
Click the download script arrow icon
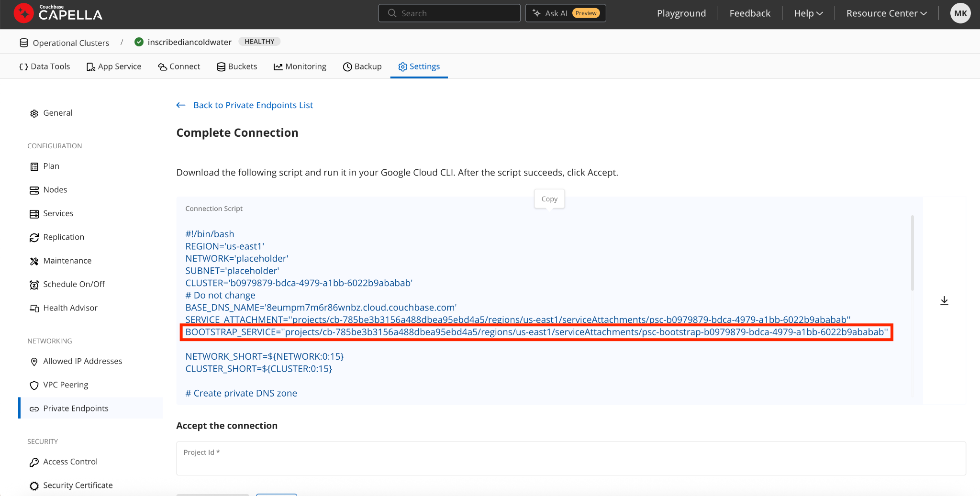click(x=944, y=301)
